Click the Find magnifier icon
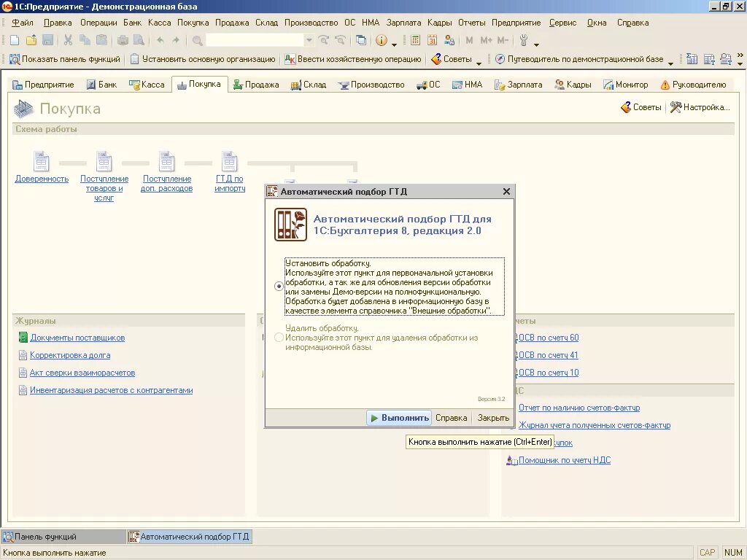 [x=197, y=41]
